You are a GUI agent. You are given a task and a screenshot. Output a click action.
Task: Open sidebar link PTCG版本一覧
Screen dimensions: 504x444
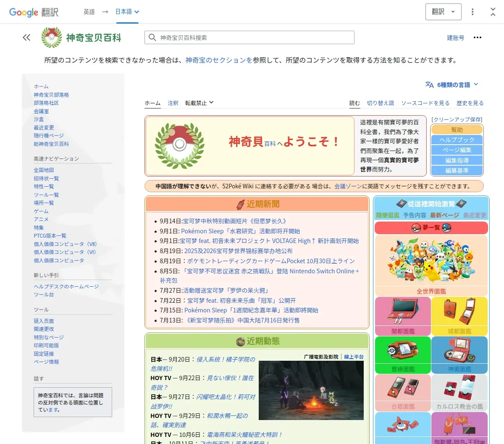point(50,236)
